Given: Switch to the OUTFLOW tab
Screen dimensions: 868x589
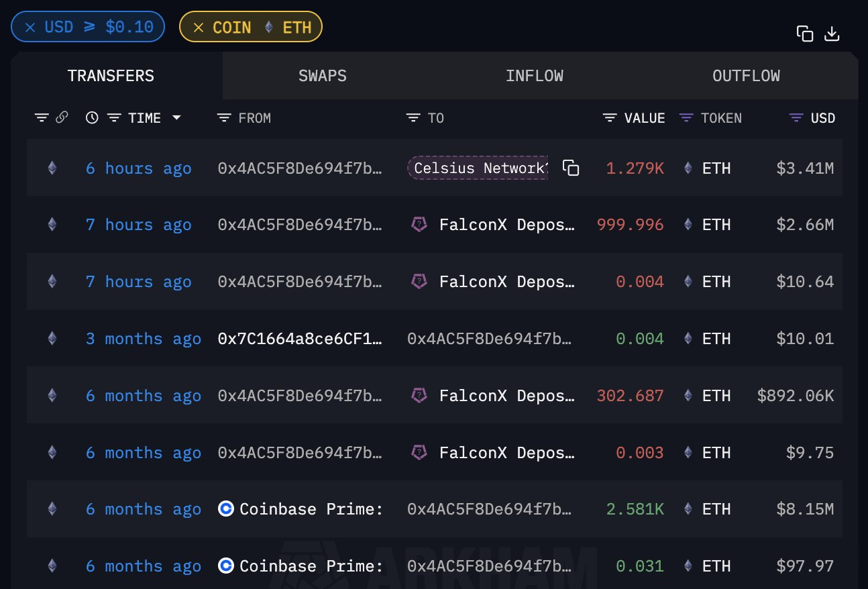Looking at the screenshot, I should [x=746, y=76].
